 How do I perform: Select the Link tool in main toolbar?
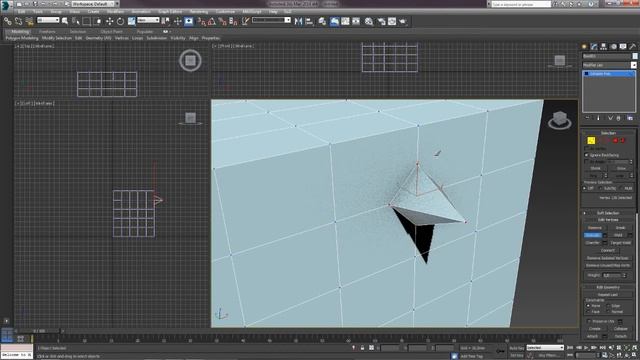coord(7,21)
